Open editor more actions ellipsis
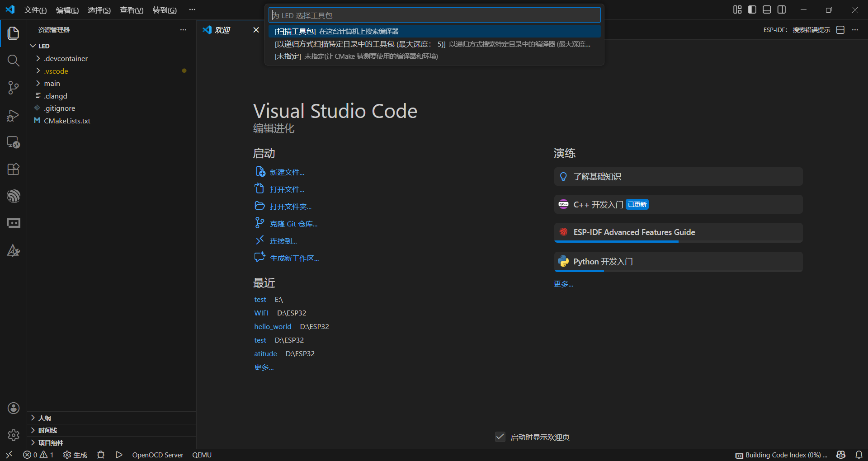Image resolution: width=868 pixels, height=461 pixels. coord(855,30)
